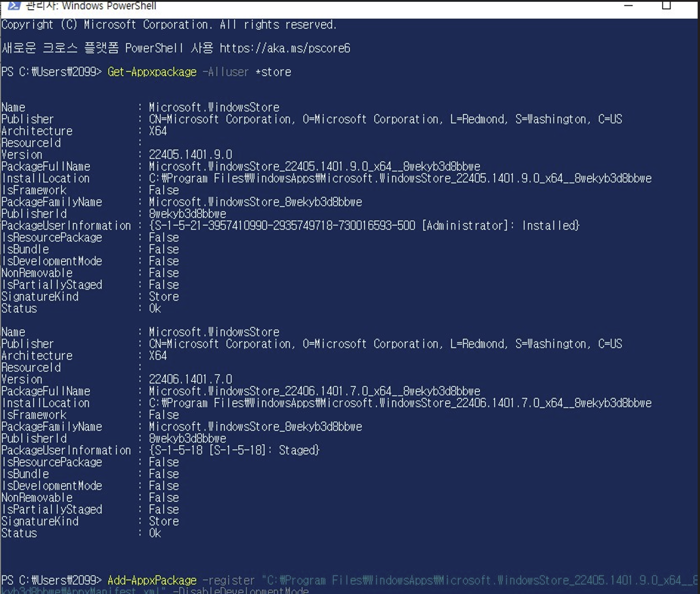The image size is (700, 594).
Task: Click the 'PS C:\Users\2099>' prompt before Add-AppxPackage
Action: (x=52, y=580)
